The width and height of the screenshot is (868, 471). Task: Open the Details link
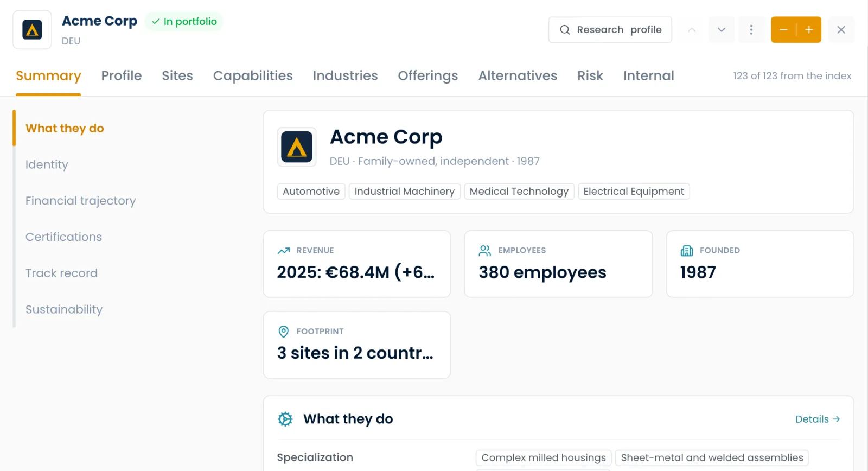click(x=818, y=419)
